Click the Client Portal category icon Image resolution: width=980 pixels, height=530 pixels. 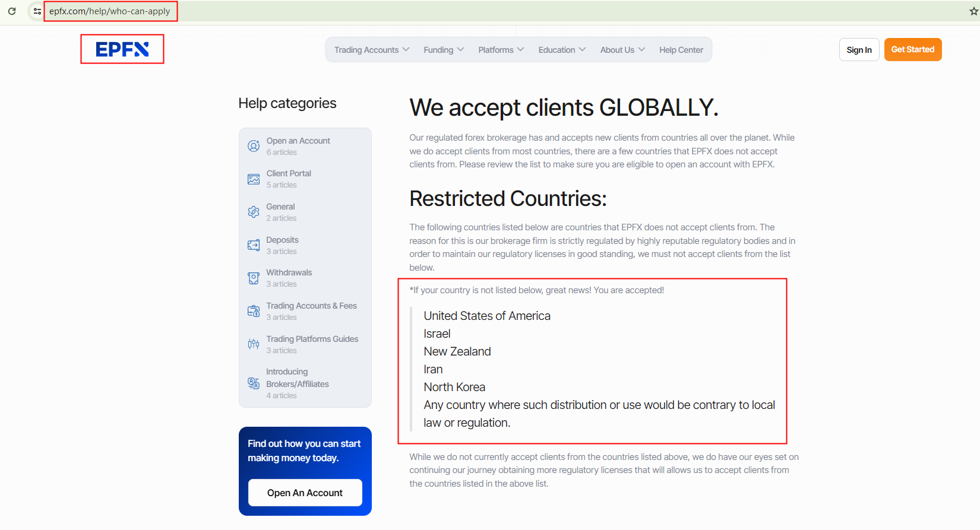(254, 179)
